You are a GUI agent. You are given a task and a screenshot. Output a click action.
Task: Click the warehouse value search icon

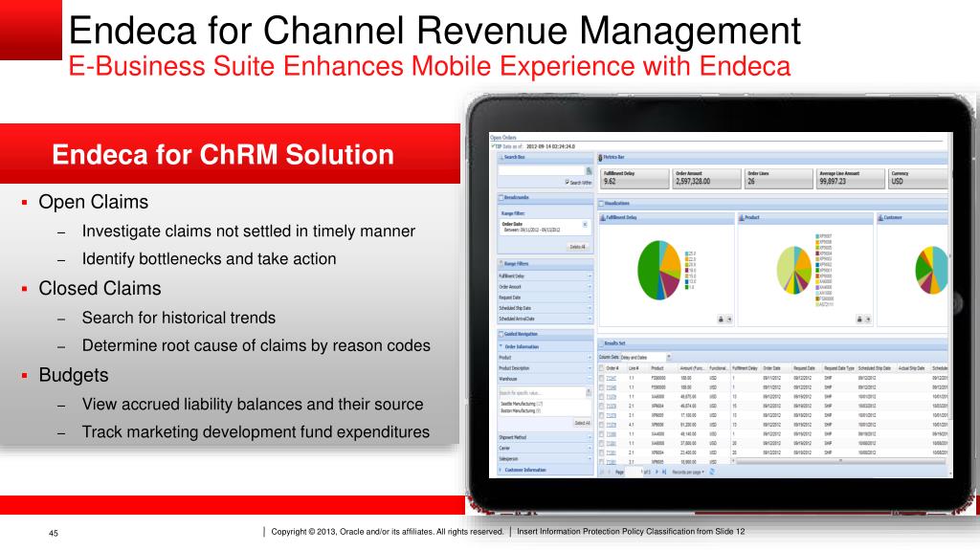coord(589,392)
